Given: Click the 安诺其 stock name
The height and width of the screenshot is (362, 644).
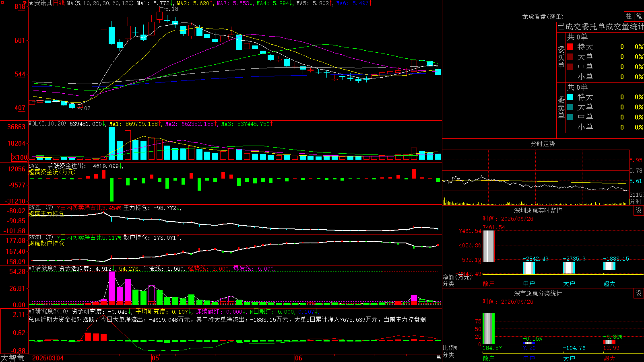Looking at the screenshot, I should pyautogui.click(x=43, y=3).
